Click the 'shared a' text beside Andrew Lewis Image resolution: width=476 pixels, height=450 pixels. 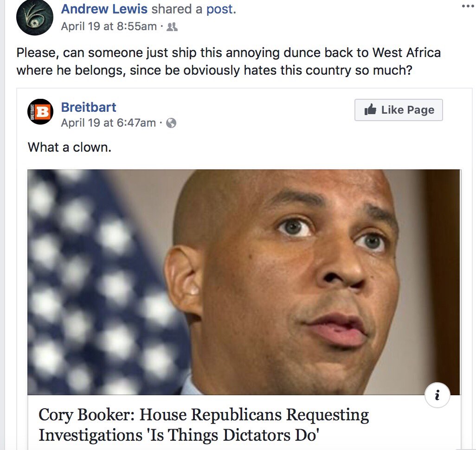click(x=177, y=9)
